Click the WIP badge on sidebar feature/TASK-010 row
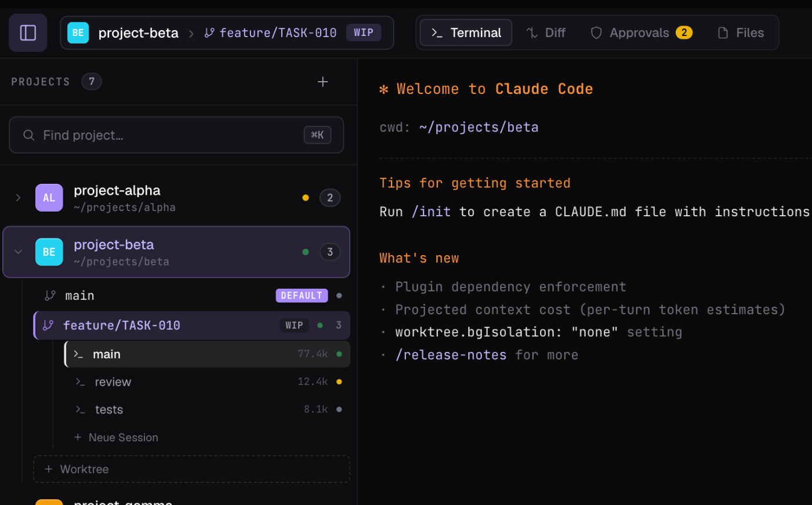Viewport: 812px width, 505px height. (x=294, y=325)
